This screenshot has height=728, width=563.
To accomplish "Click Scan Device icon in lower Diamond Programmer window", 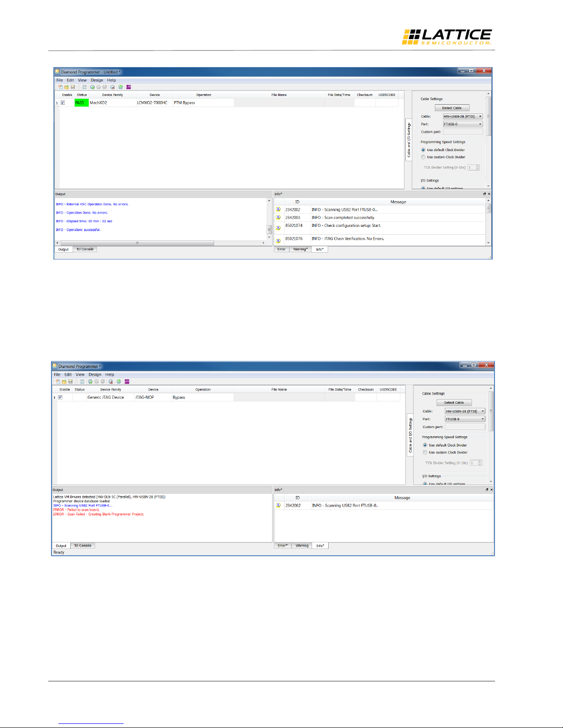I will (82, 382).
